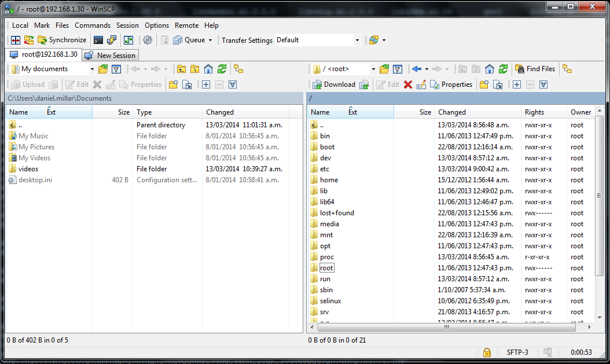The height and width of the screenshot is (364, 610).
Task: Open the Local menu
Action: coord(20,25)
